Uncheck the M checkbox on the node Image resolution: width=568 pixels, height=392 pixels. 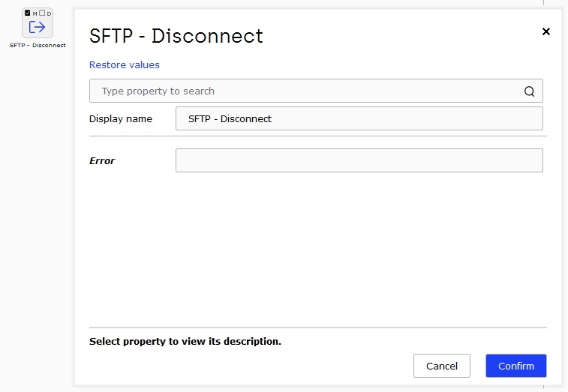tap(28, 13)
